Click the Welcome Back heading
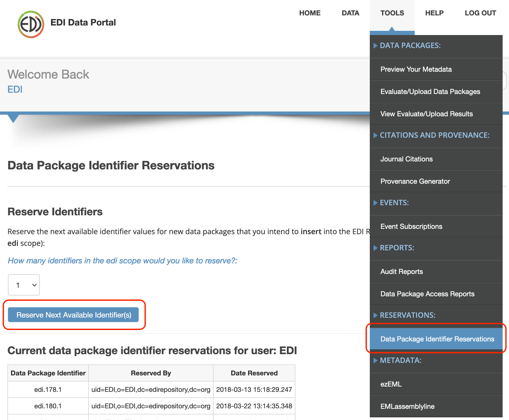 48,74
